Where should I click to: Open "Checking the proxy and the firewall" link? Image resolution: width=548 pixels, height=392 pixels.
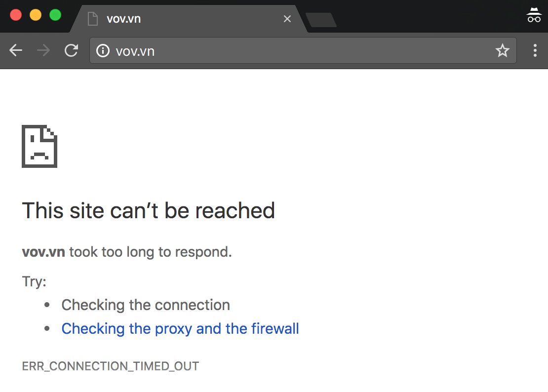[x=180, y=328]
